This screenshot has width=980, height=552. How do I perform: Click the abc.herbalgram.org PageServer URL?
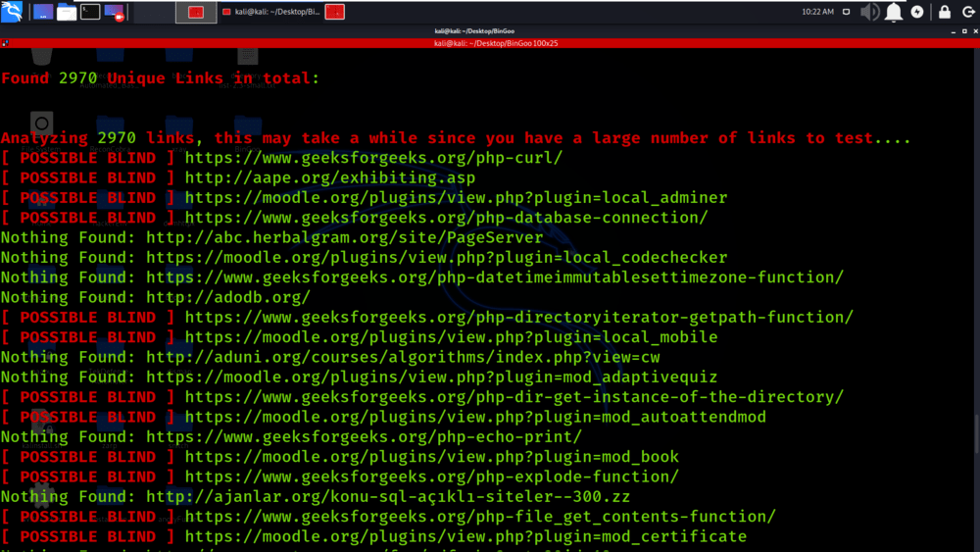pos(344,237)
